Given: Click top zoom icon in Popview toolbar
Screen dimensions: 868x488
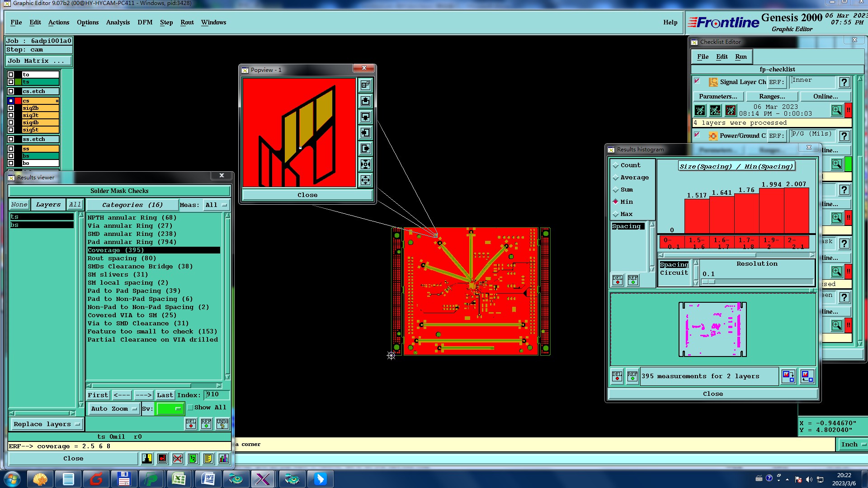Looking at the screenshot, I should (365, 85).
